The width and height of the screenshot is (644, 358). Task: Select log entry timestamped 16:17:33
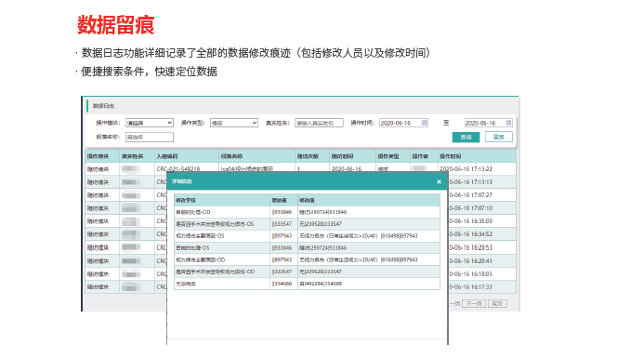(x=470, y=287)
